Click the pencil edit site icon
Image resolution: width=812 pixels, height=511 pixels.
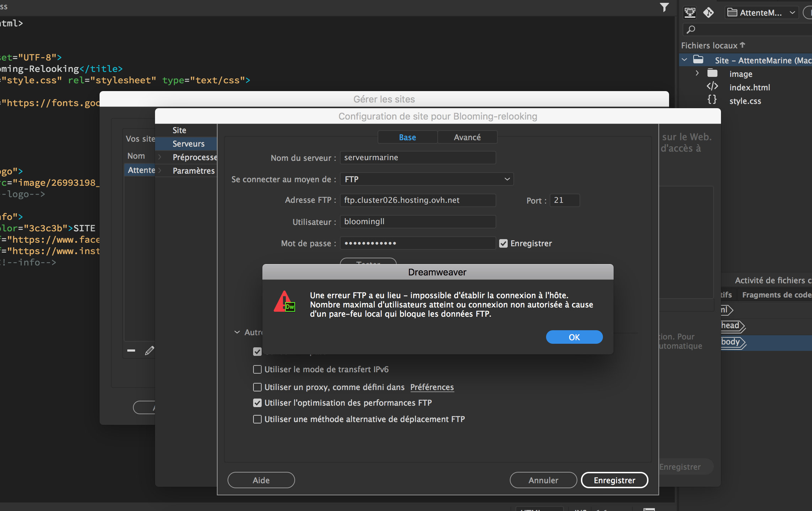150,351
